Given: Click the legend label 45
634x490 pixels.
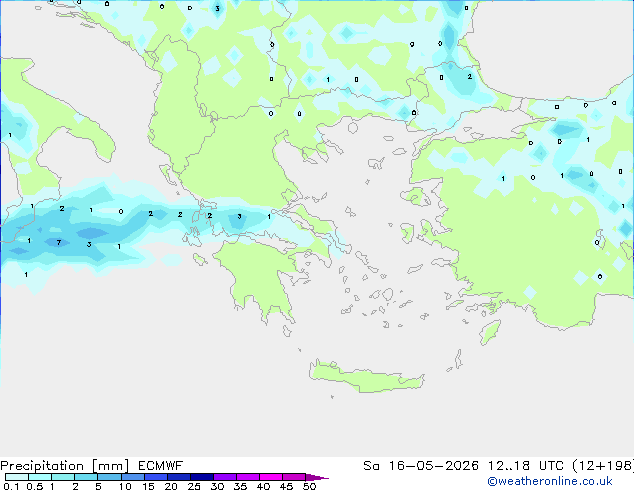Looking at the screenshot, I should tap(286, 486).
